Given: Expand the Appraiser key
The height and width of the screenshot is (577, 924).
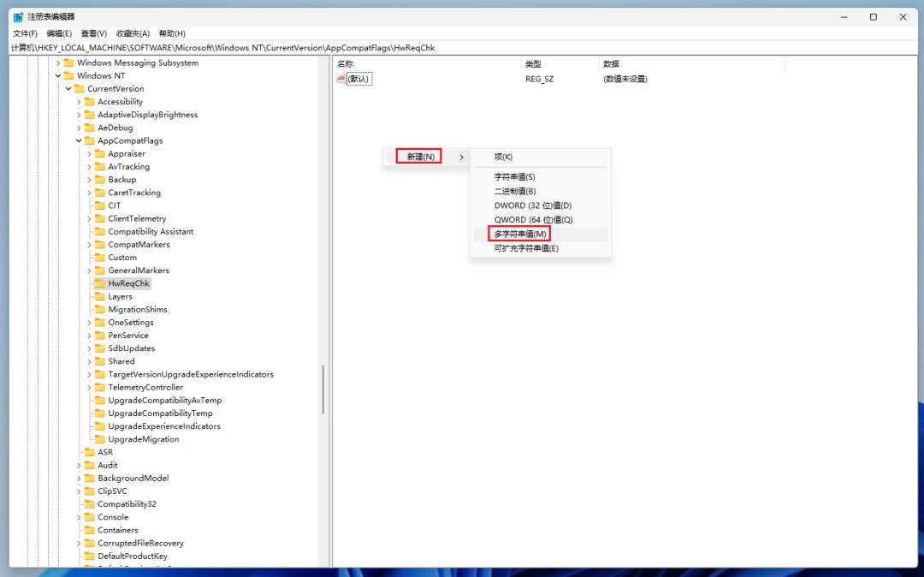Looking at the screenshot, I should (x=89, y=154).
